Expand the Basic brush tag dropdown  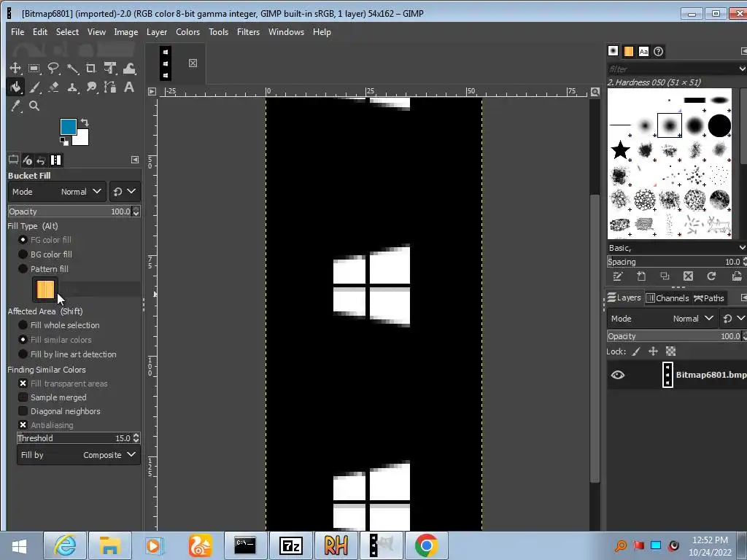742,248
